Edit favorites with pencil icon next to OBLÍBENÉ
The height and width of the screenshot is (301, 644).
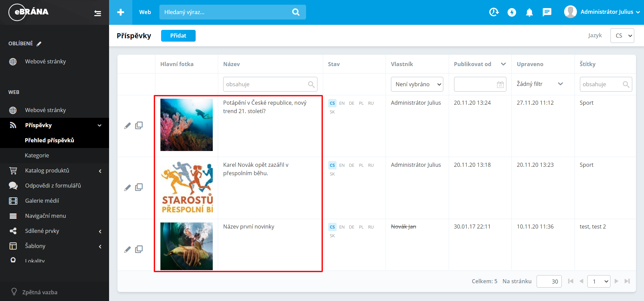[x=39, y=44]
